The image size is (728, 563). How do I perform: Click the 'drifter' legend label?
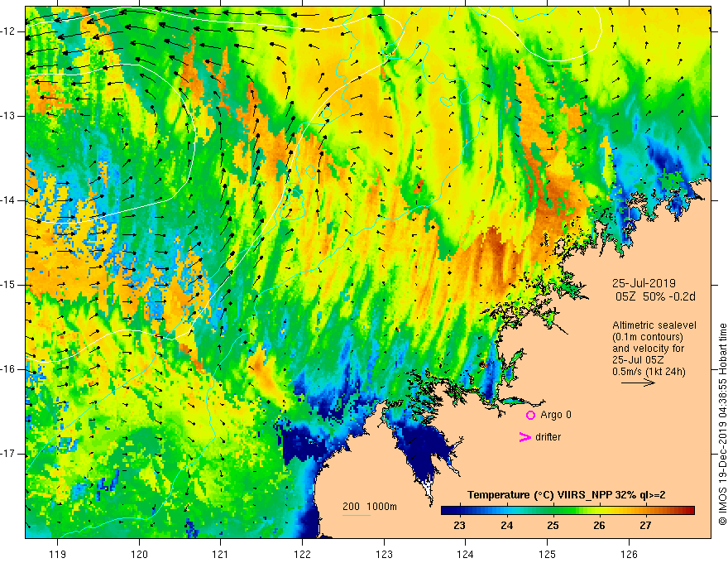pos(548,437)
